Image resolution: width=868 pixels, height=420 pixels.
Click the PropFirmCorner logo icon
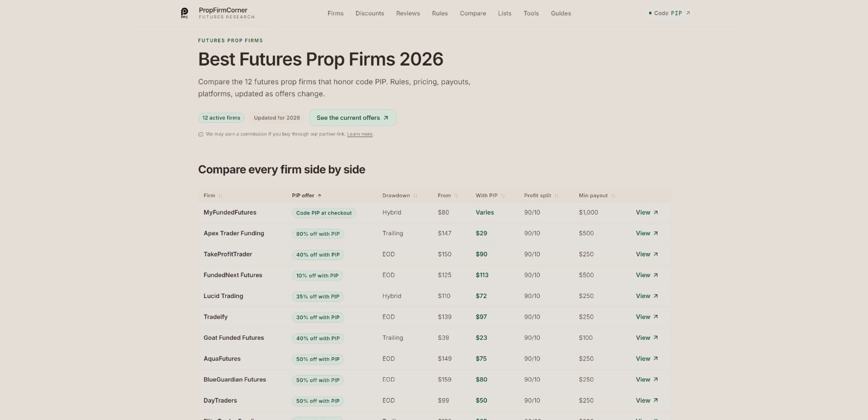pyautogui.click(x=184, y=12)
